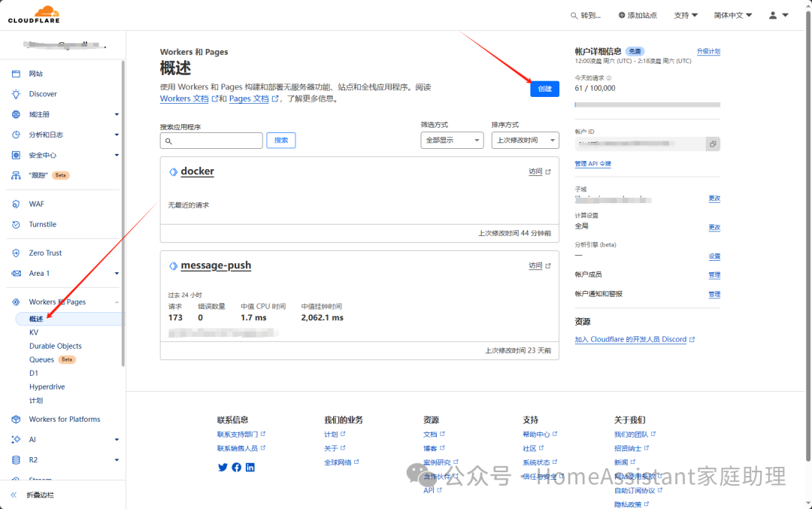This screenshot has width=812, height=509.
Task: Open the 简体中文 language menu
Action: (x=733, y=16)
